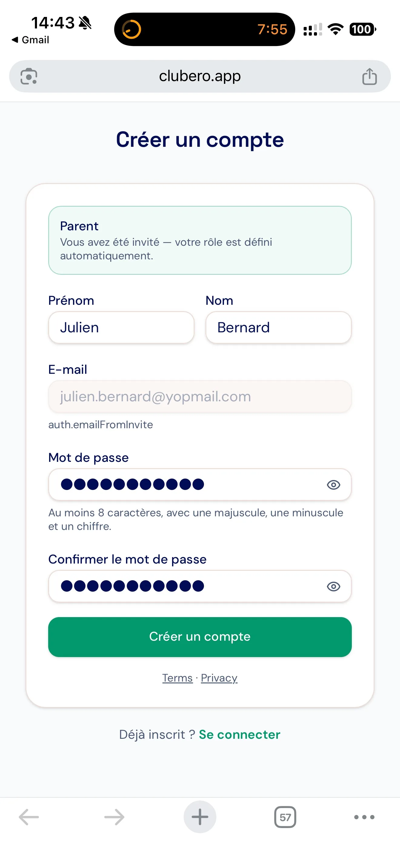Tap the timer activity in Dynamic Island
400x868 pixels.
[x=205, y=29]
